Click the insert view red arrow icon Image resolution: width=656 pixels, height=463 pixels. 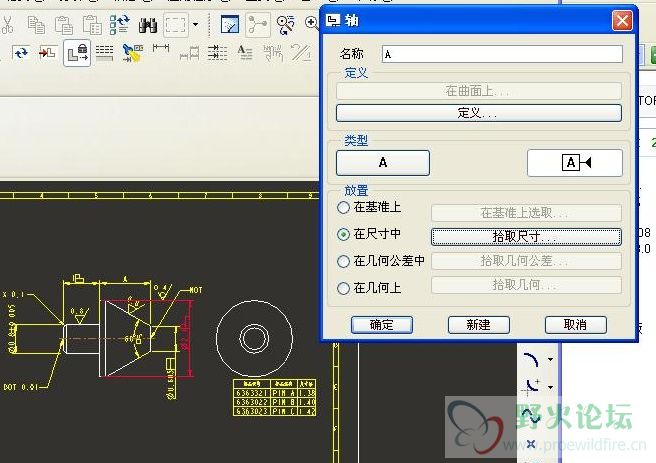[x=48, y=53]
